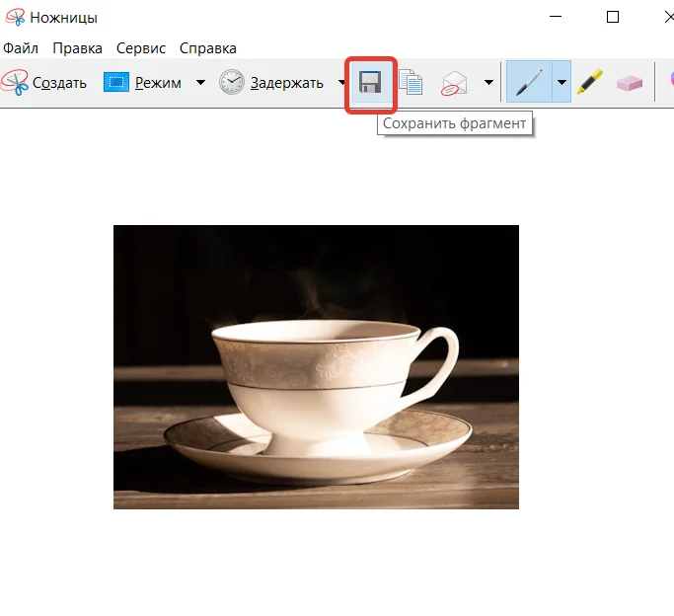Click the Ножницы scissors app icon
674x616 pixels.
click(15, 17)
